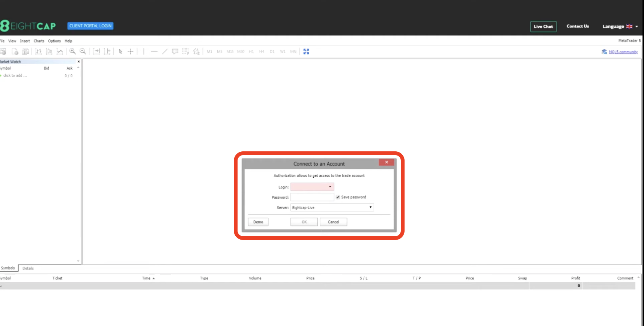Screen dimensions: 644x326
Task: Toggle fullscreen mode icon in toolbar
Action: (306, 51)
